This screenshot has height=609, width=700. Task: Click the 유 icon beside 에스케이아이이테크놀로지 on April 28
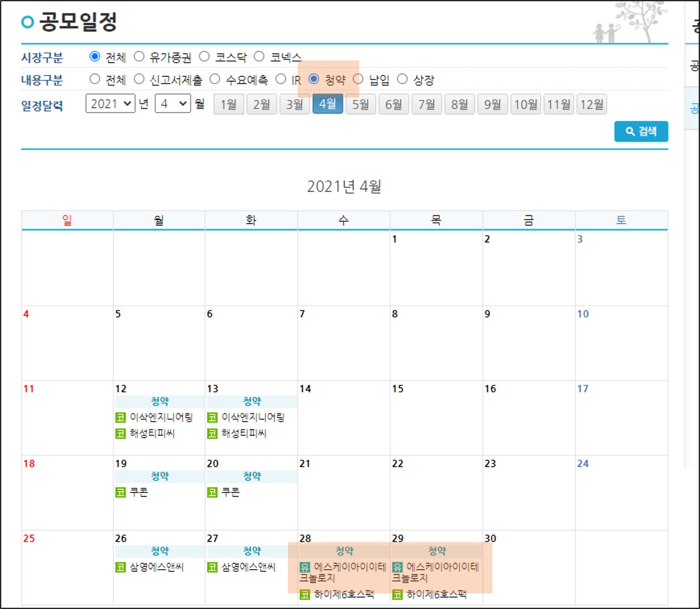305,567
